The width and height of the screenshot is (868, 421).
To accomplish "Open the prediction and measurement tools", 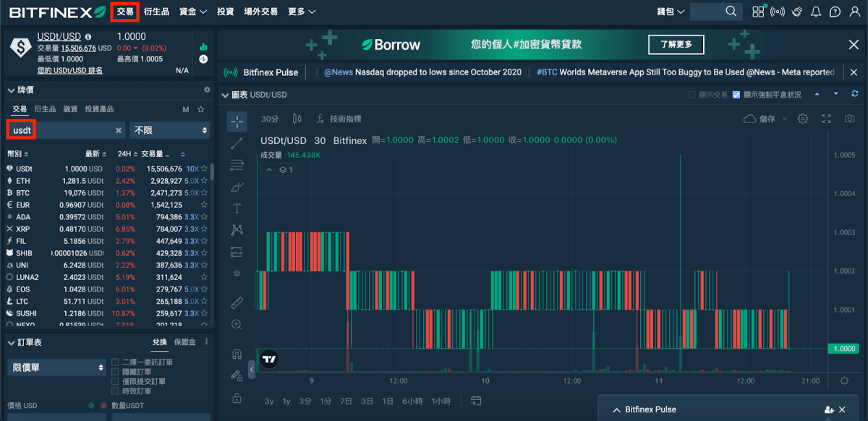I will pos(237,252).
